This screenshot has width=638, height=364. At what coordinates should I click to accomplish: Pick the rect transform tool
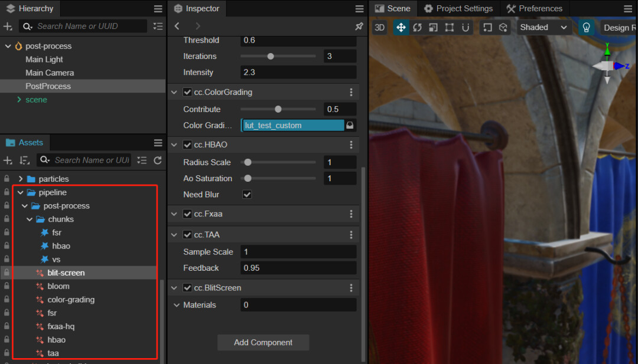click(x=450, y=28)
